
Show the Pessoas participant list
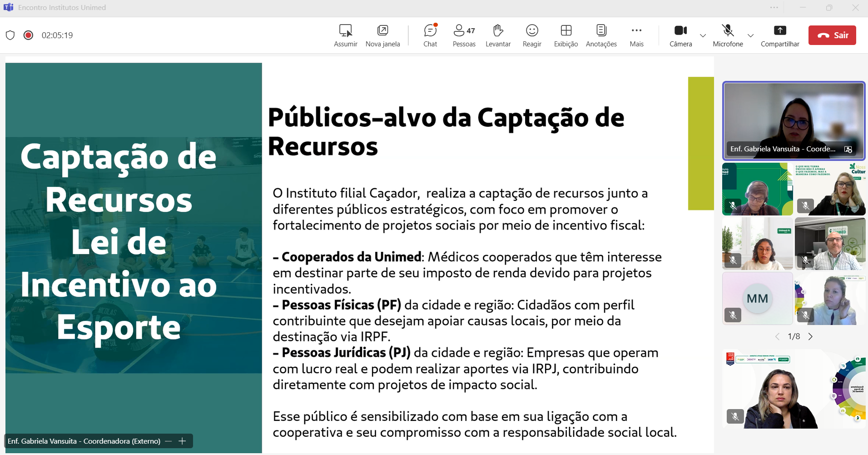(464, 35)
